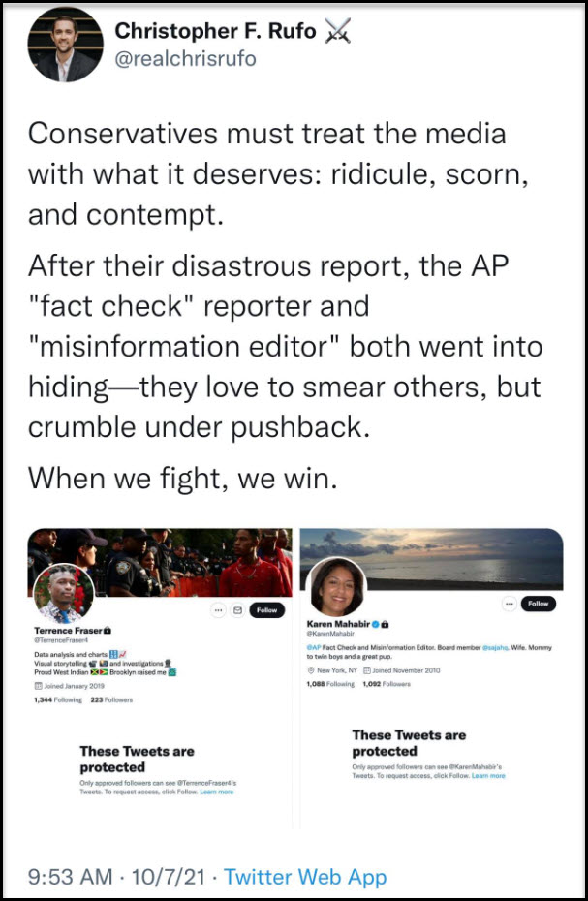Open the @realchrisrufo handle
The image size is (588, 901).
tap(186, 58)
